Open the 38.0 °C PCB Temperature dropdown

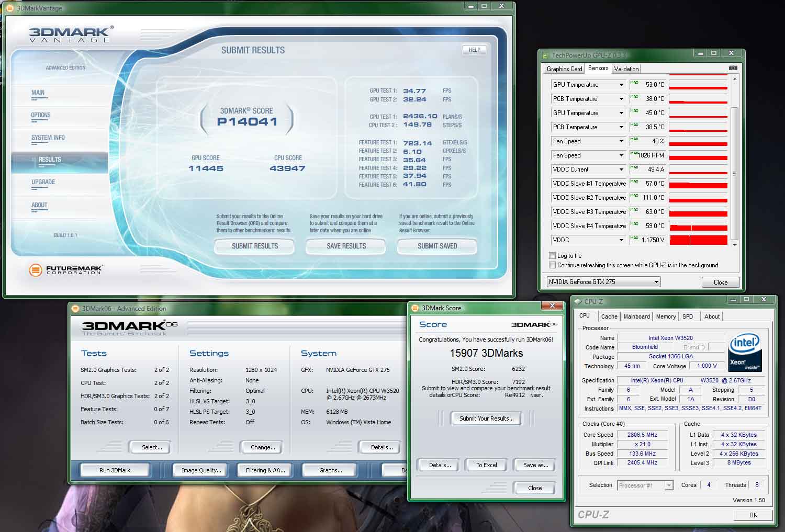(x=621, y=99)
